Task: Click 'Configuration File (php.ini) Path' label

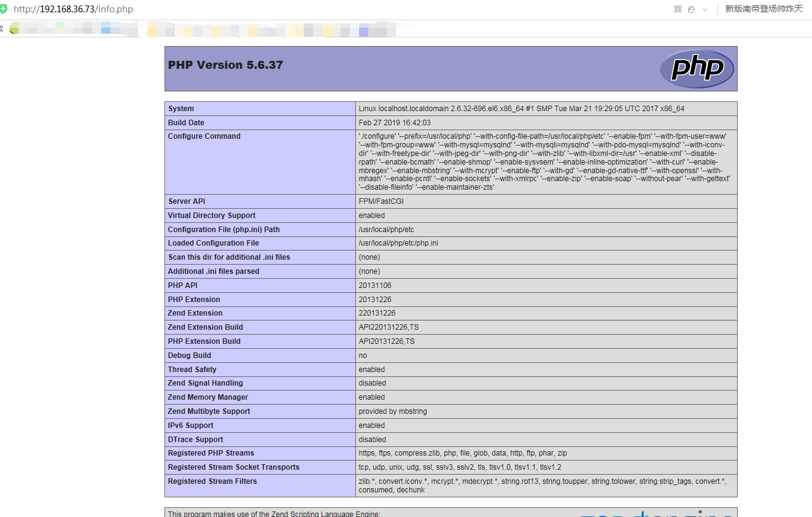Action: tap(224, 230)
